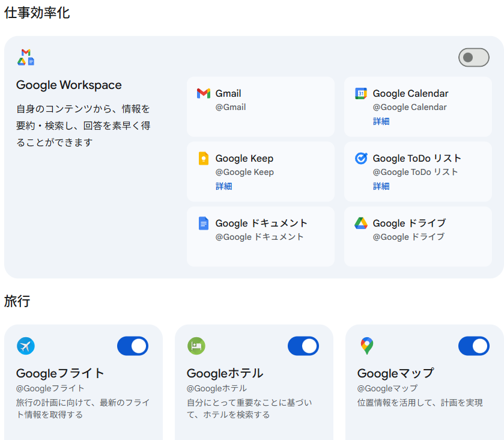Click the Google Workspace combined logo icon
This screenshot has width=504, height=440.
point(26,57)
